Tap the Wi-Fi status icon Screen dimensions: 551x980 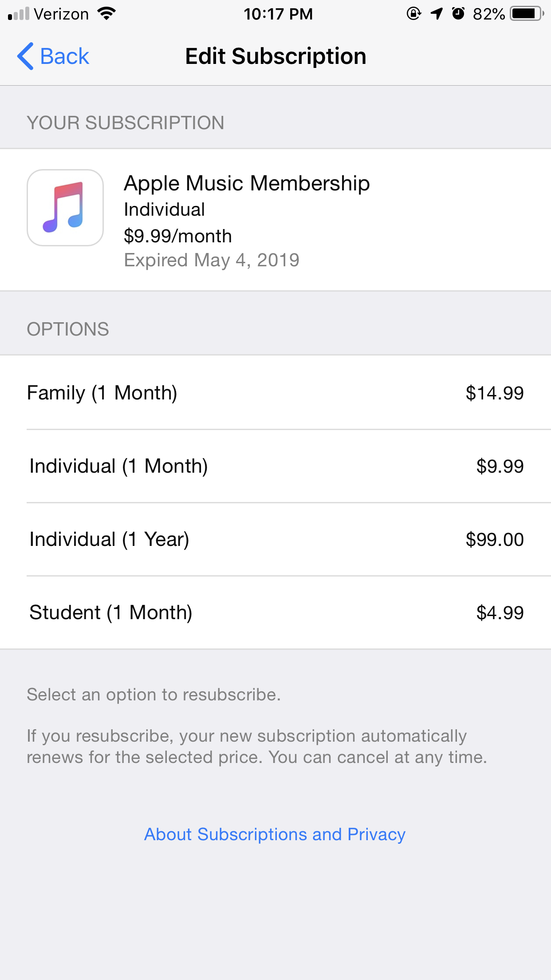point(106,14)
